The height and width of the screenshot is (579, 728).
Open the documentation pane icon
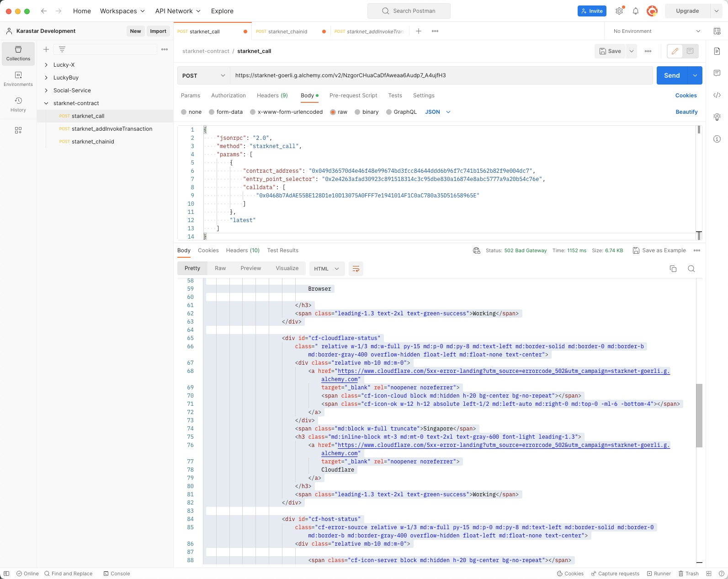click(x=717, y=51)
